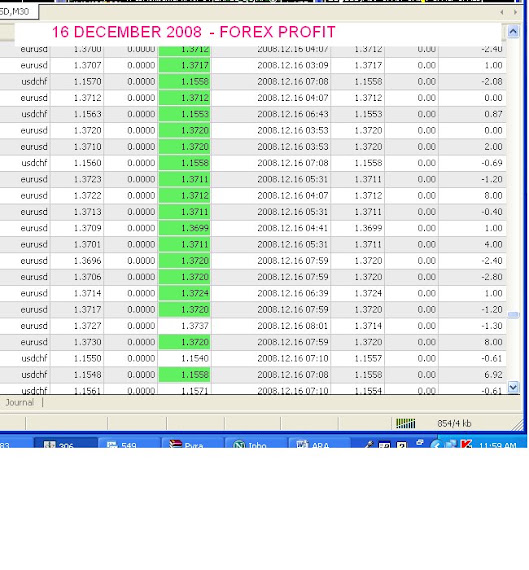
Task: Click open price cell '1.1548'
Action: pos(87,375)
